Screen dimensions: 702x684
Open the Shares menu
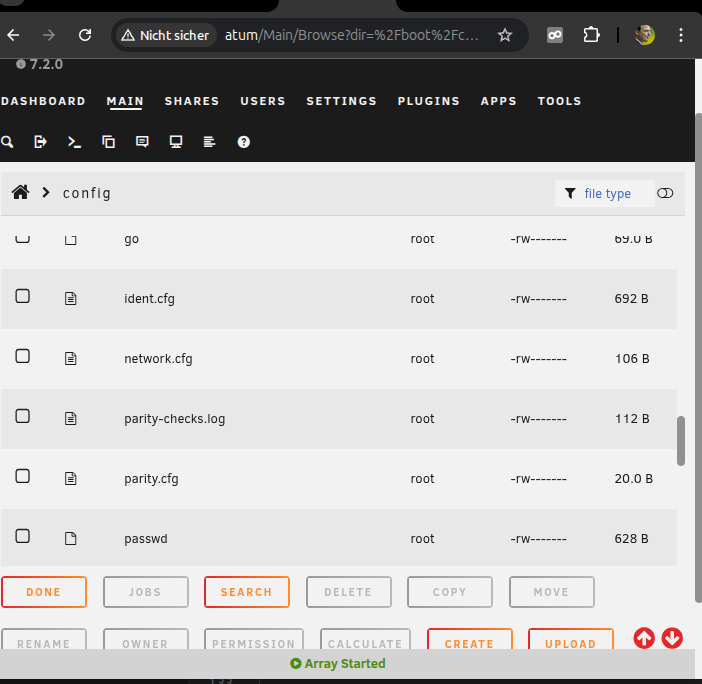pos(192,101)
